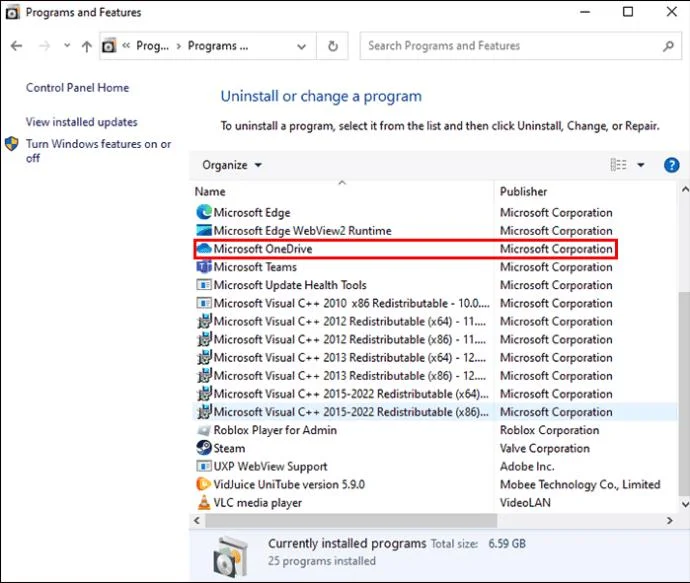Click the scroll right arrow
This screenshot has height=583, width=690.
669,521
